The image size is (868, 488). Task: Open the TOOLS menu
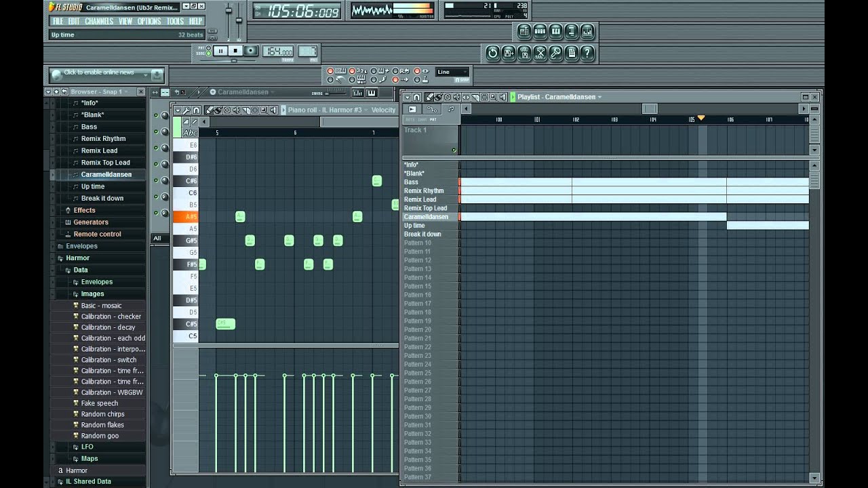(x=176, y=22)
